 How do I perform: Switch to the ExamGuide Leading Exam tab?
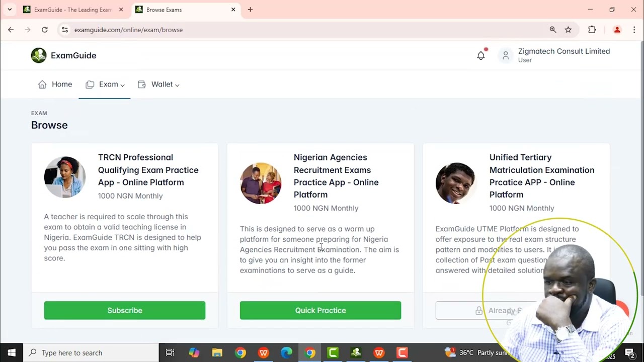tap(73, 10)
